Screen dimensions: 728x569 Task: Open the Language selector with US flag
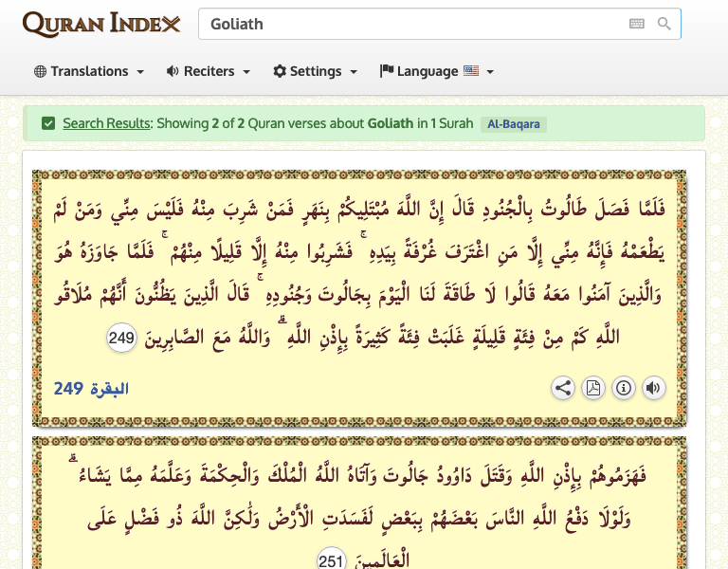point(436,71)
